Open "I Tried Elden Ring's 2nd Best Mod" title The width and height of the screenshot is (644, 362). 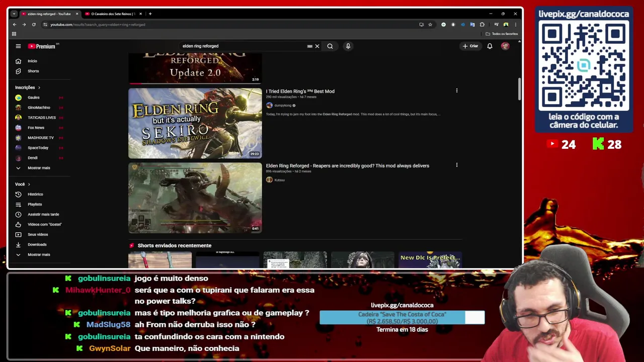(300, 92)
